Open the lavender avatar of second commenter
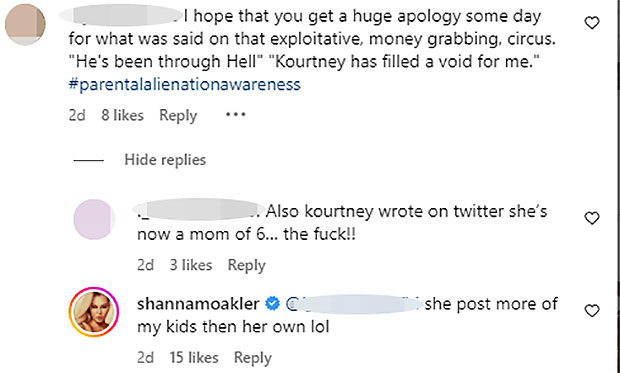This screenshot has width=620, height=373. point(94,219)
